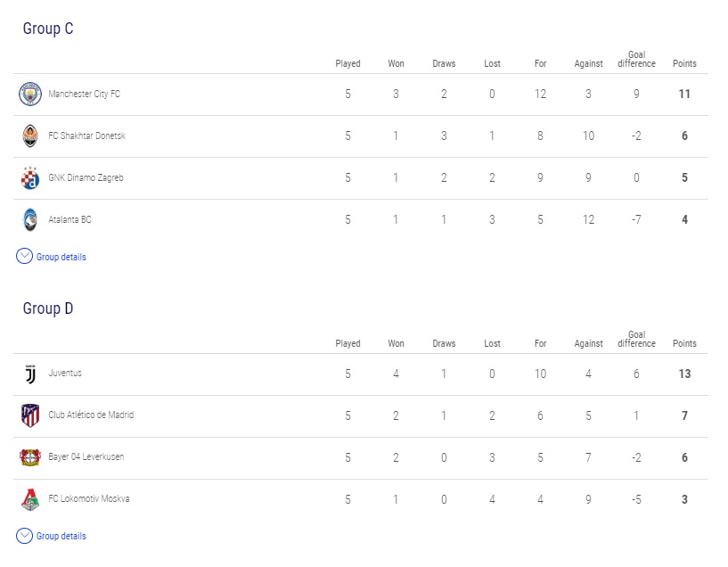Click the Group C heading
728x567 pixels.
pos(48,29)
